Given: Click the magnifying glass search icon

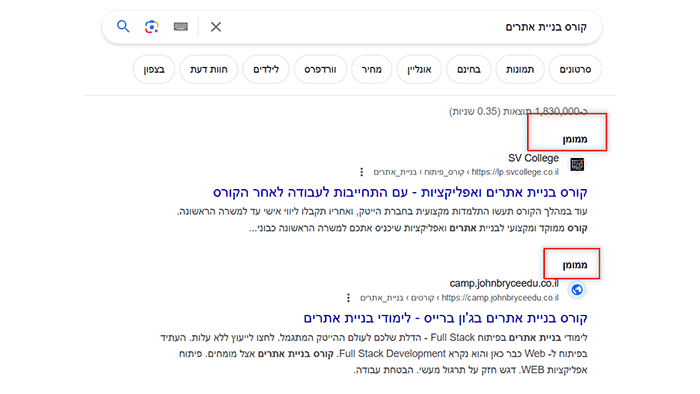Looking at the screenshot, I should [123, 27].
